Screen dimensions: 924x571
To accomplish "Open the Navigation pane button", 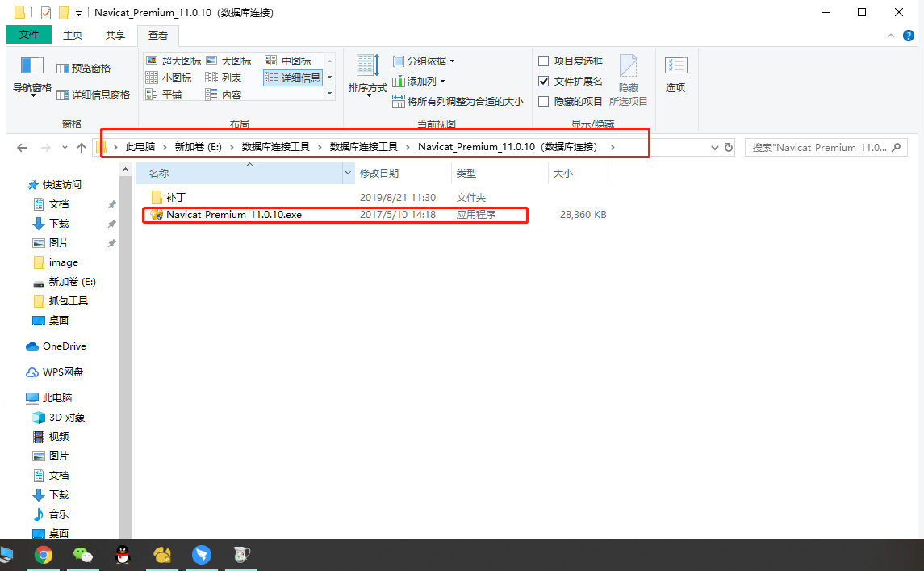I will coord(31,75).
